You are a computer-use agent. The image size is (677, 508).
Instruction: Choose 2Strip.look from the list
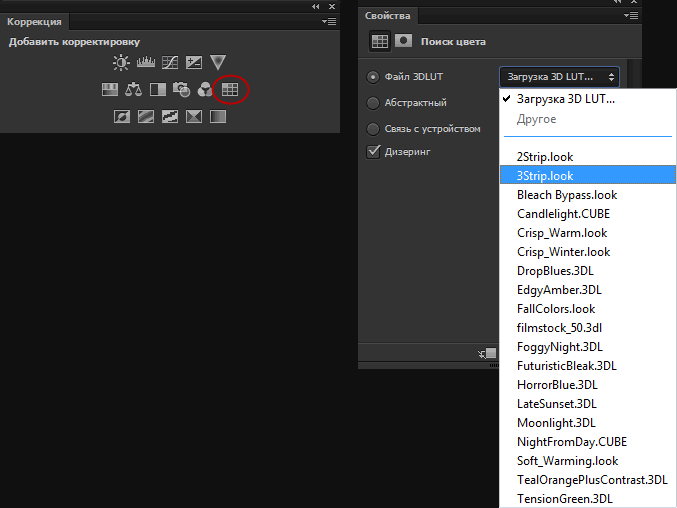(588, 157)
